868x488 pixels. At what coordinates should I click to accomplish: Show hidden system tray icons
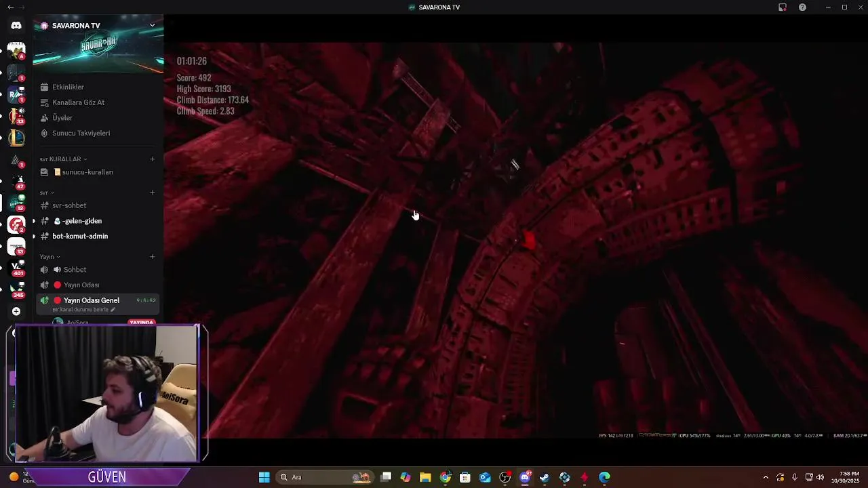coord(766,477)
